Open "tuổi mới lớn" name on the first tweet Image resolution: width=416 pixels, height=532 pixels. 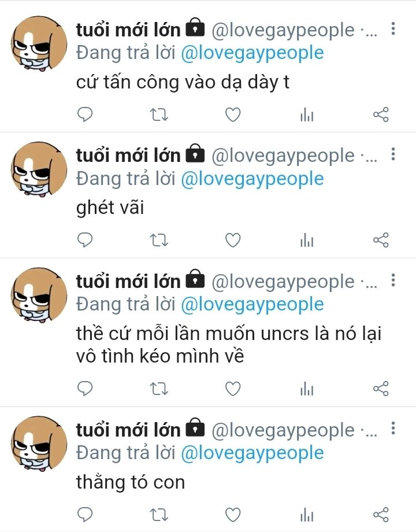coord(128,29)
